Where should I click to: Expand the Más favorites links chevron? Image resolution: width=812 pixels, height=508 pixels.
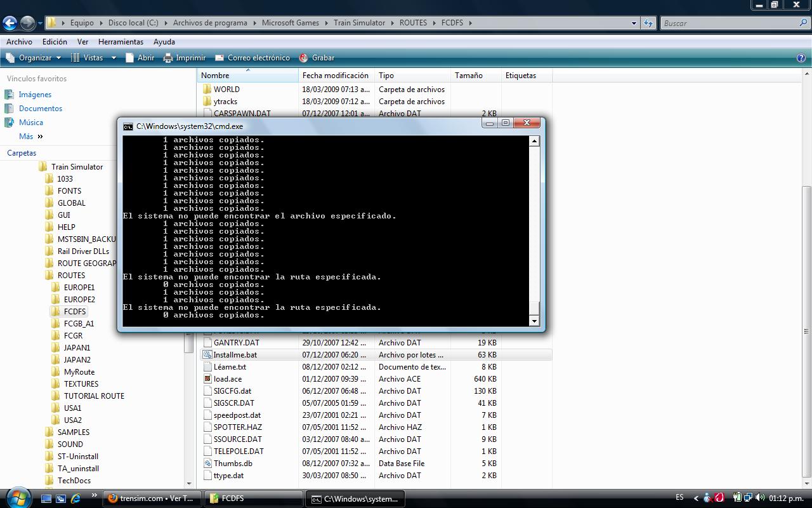[x=40, y=137]
